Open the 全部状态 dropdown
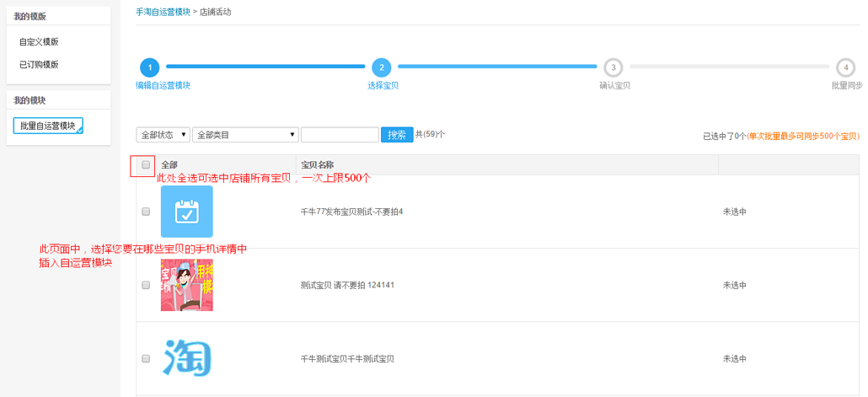 [x=163, y=135]
